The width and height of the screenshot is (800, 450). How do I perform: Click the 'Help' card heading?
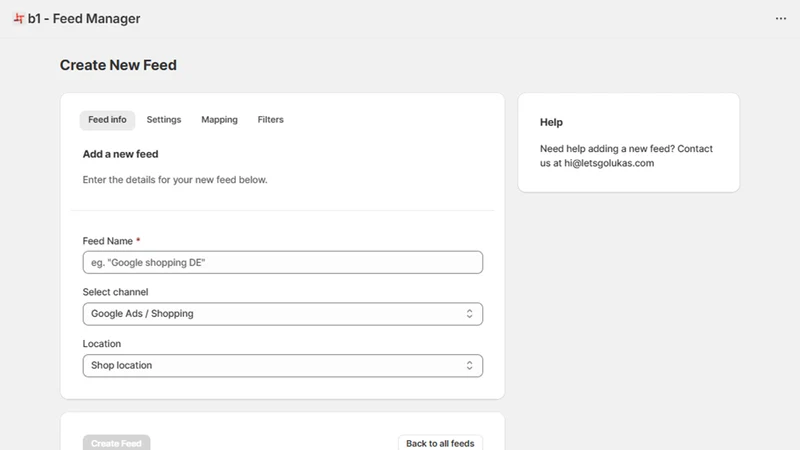[551, 122]
